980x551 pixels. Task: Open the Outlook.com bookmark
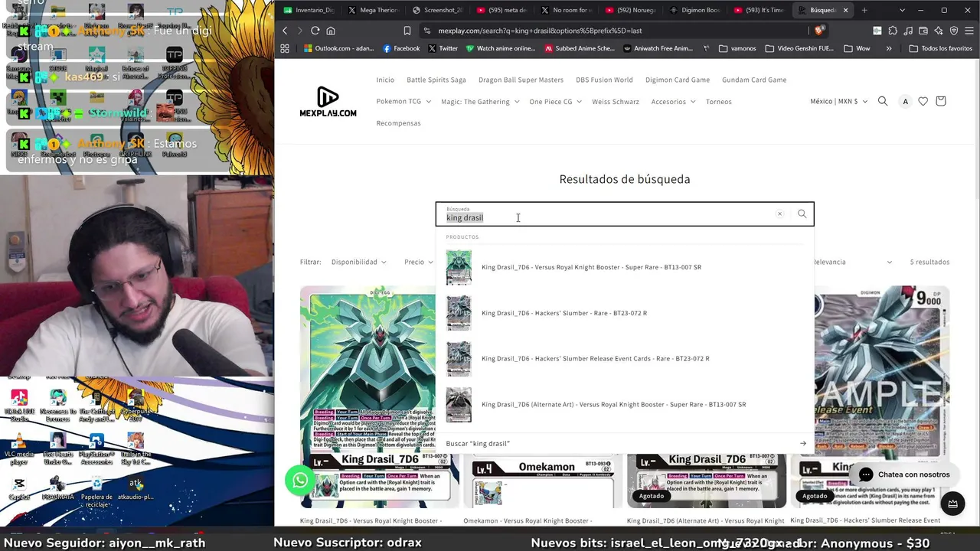(x=339, y=48)
